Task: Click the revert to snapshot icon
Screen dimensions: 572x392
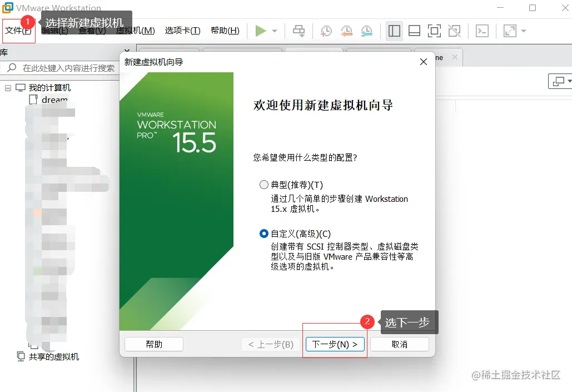Action: [346, 31]
